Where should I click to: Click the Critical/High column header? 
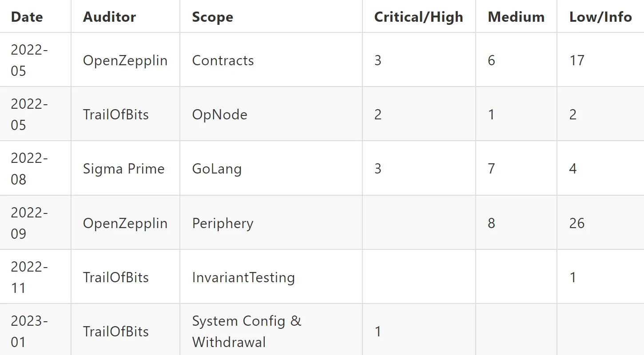(418, 17)
